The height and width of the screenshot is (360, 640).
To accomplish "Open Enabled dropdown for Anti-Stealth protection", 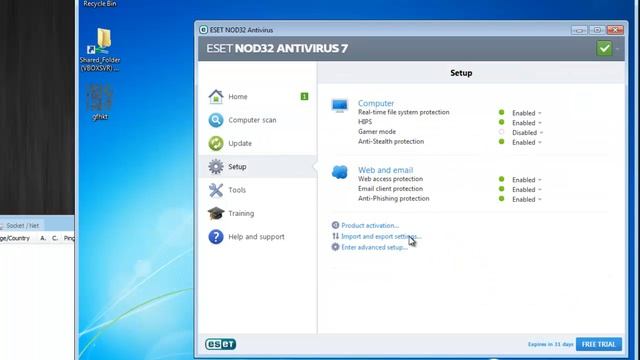I will click(x=527, y=142).
